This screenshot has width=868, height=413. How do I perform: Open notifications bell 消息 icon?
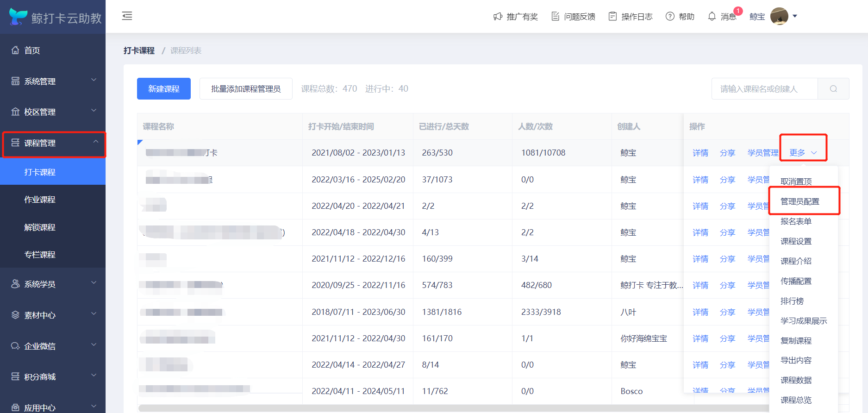tap(712, 17)
